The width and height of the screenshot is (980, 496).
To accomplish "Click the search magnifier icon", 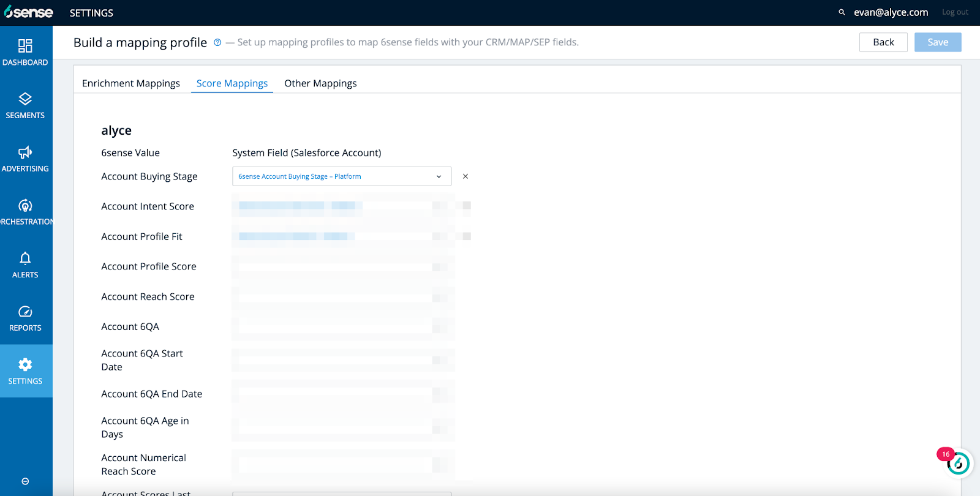I will [842, 12].
